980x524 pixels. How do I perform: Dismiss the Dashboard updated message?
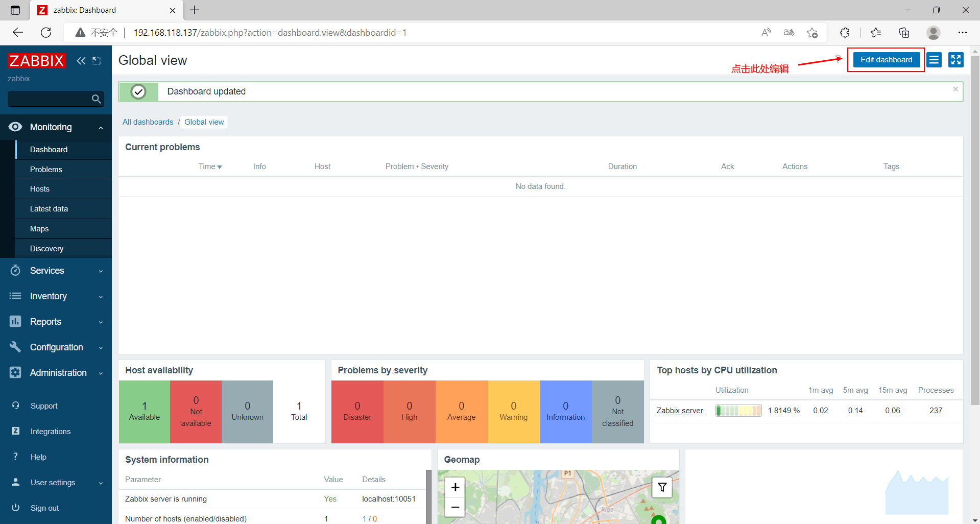(x=955, y=89)
